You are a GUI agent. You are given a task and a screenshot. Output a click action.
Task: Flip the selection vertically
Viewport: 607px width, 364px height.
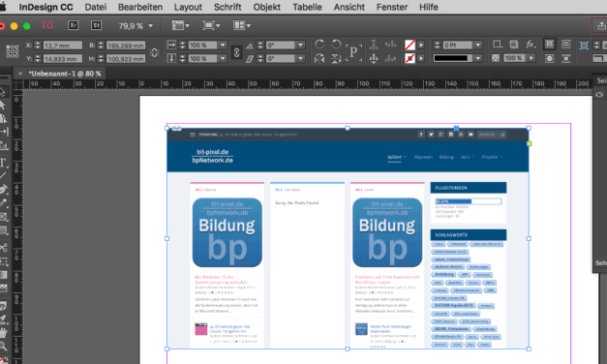coord(336,58)
